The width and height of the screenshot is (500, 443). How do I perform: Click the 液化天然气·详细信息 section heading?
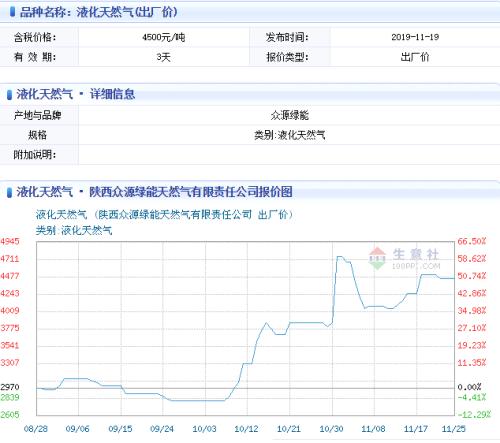click(x=76, y=94)
